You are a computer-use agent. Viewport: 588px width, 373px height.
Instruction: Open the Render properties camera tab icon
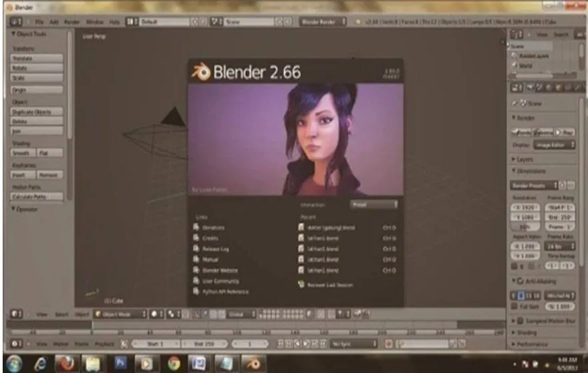click(530, 87)
